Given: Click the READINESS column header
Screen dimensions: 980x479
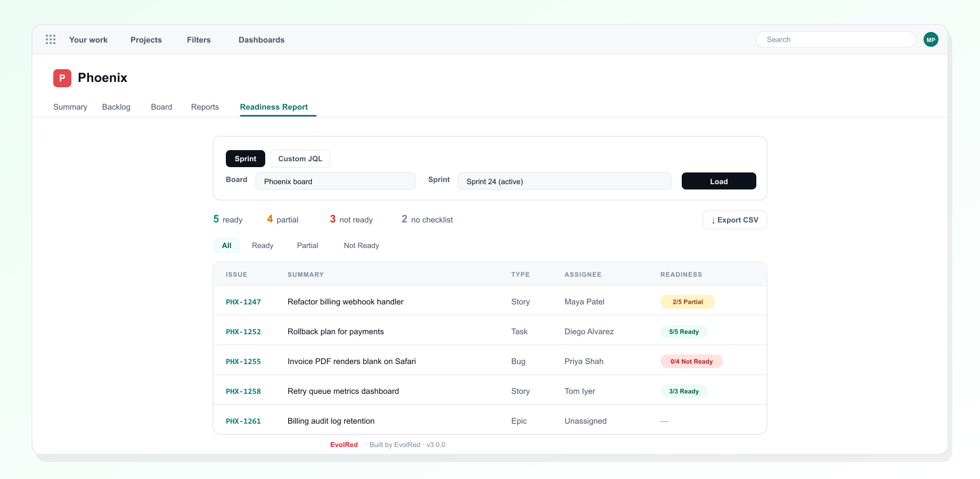Looking at the screenshot, I should coord(681,275).
